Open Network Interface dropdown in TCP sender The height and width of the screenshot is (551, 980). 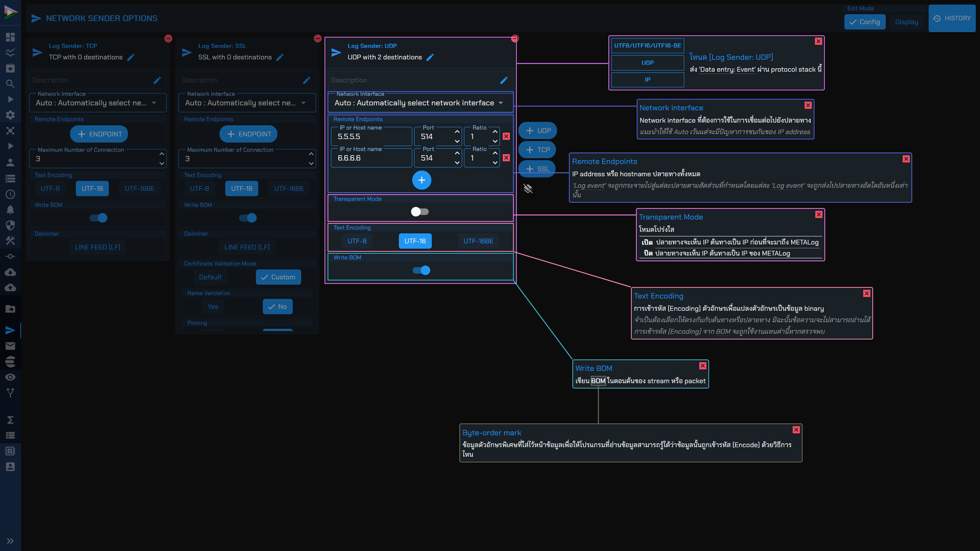pyautogui.click(x=98, y=103)
